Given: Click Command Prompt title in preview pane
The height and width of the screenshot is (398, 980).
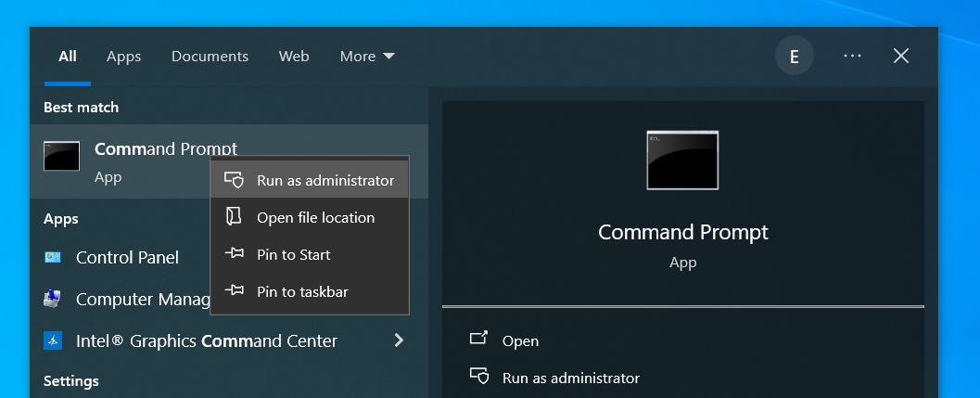Looking at the screenshot, I should pos(682,232).
